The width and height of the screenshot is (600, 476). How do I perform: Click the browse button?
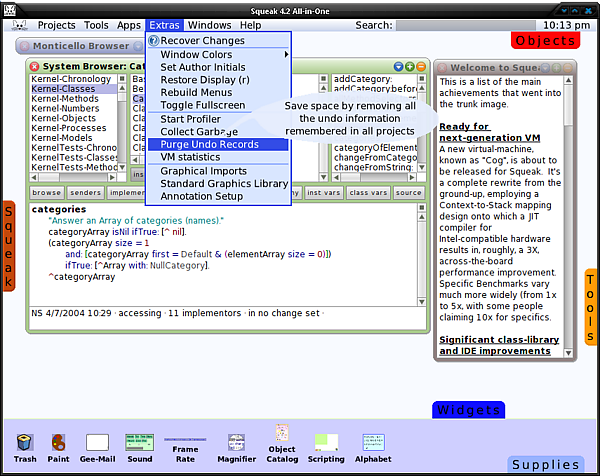point(47,193)
